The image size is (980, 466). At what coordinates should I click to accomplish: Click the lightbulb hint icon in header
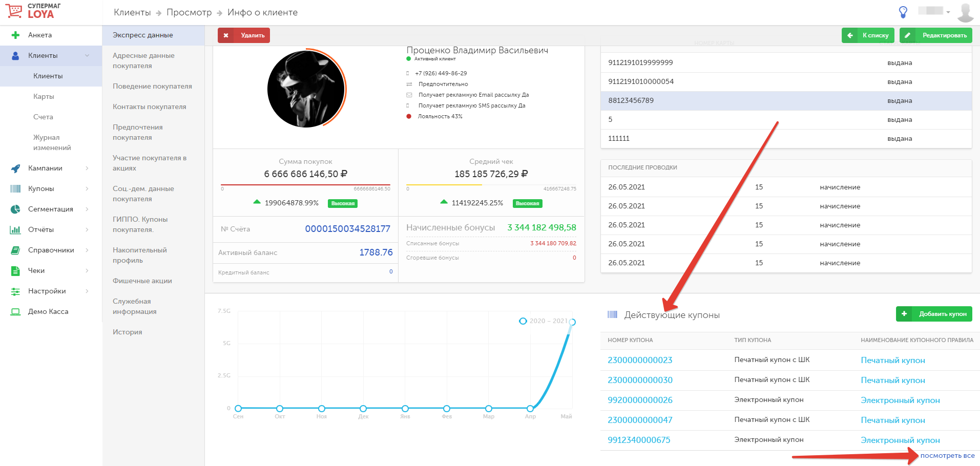[x=903, y=12]
